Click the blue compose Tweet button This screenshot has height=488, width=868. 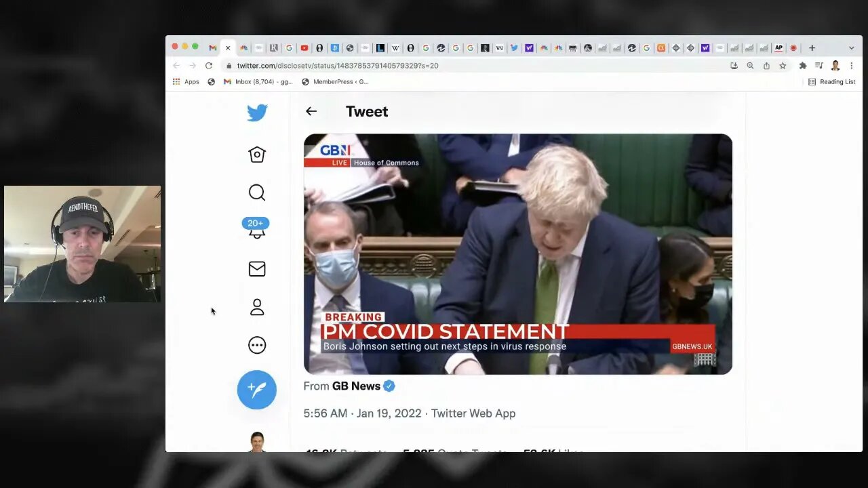257,390
